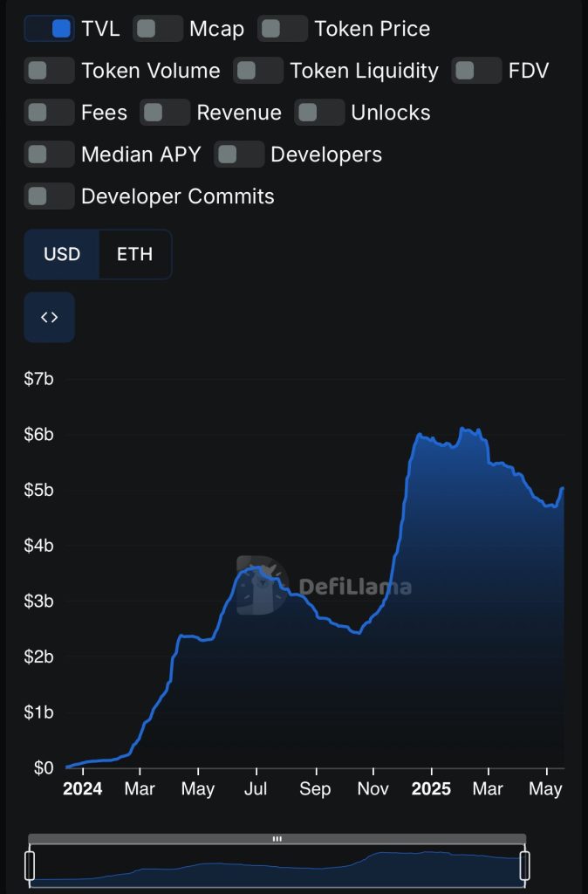This screenshot has width=588, height=894.
Task: Click the $4b y-axis label
Action: pyautogui.click(x=38, y=546)
